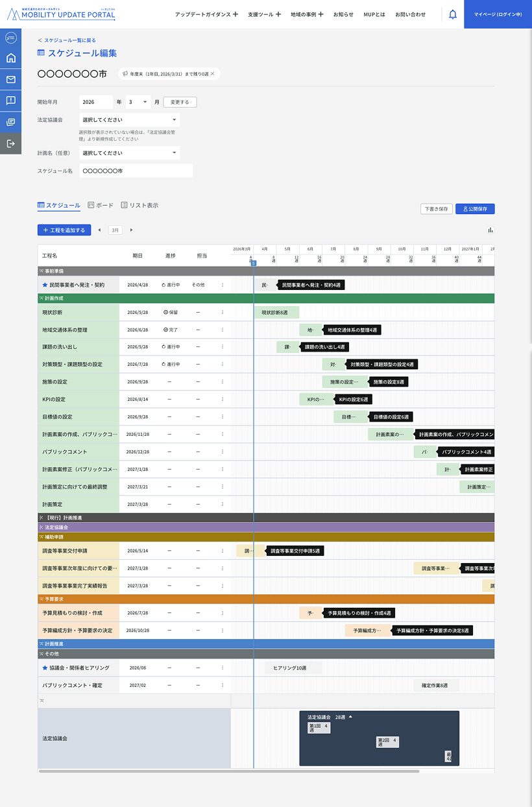This screenshot has width=532, height=807.
Task: Click the notification bell icon
Action: click(452, 14)
